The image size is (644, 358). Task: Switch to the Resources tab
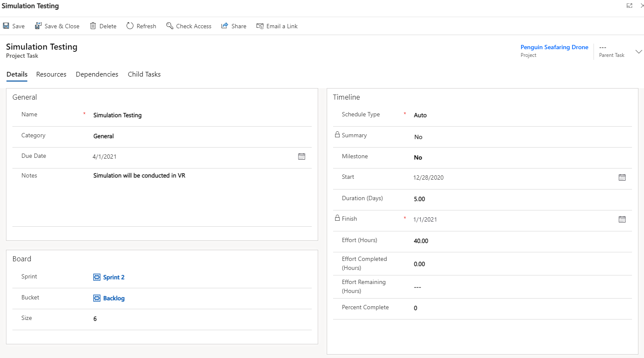coord(51,74)
